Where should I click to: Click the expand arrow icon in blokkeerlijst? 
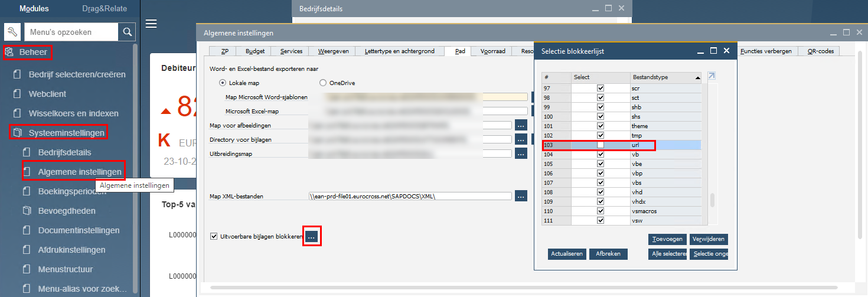coord(712,76)
